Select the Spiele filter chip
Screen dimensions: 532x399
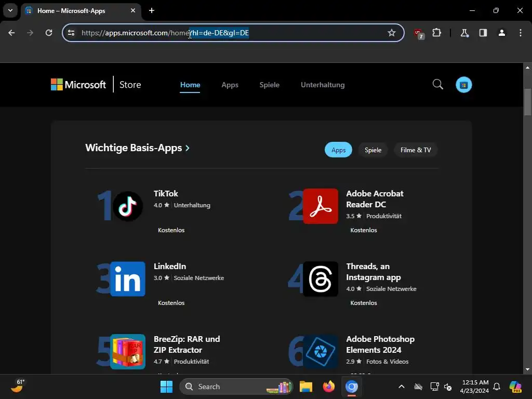[x=373, y=150]
